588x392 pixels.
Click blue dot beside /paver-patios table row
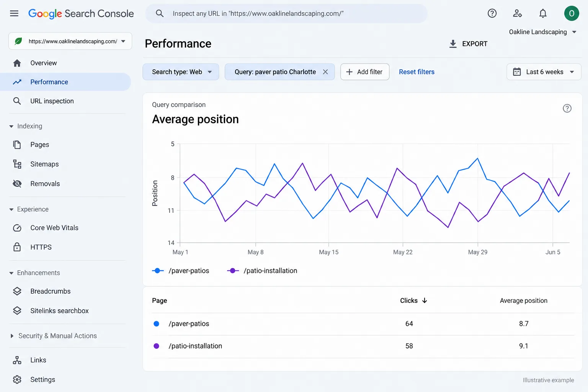tap(156, 323)
